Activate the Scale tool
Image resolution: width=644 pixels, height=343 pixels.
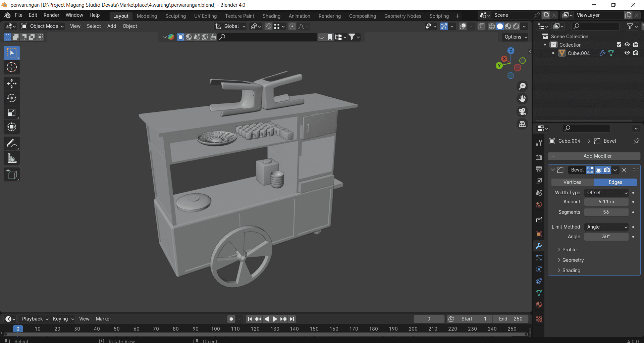[x=12, y=112]
